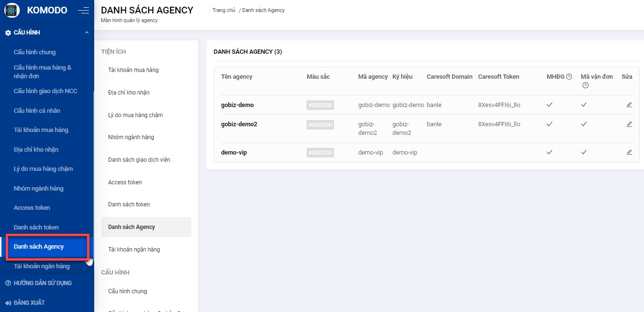Viewport: 644px width, 312px height.
Task: Click the #DDDDDD color swatch for gobiz-demo
Action: 320,105
